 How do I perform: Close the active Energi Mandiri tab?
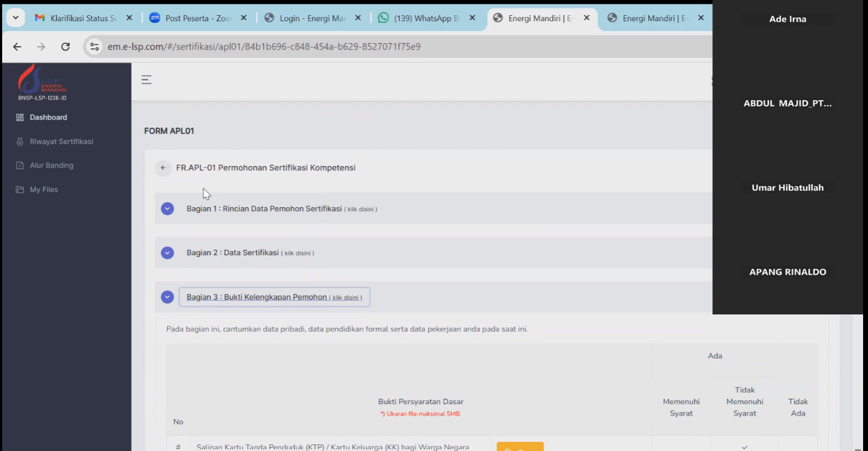click(587, 18)
